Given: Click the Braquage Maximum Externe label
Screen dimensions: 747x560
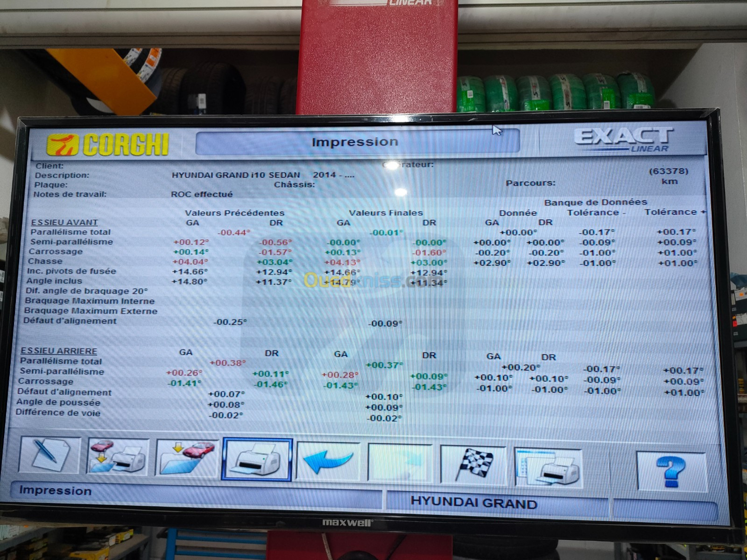Looking at the screenshot, I should [x=91, y=311].
